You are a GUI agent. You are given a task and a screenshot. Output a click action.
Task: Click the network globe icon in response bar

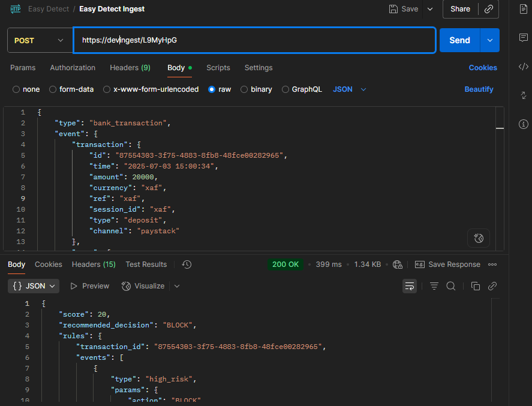pos(397,264)
